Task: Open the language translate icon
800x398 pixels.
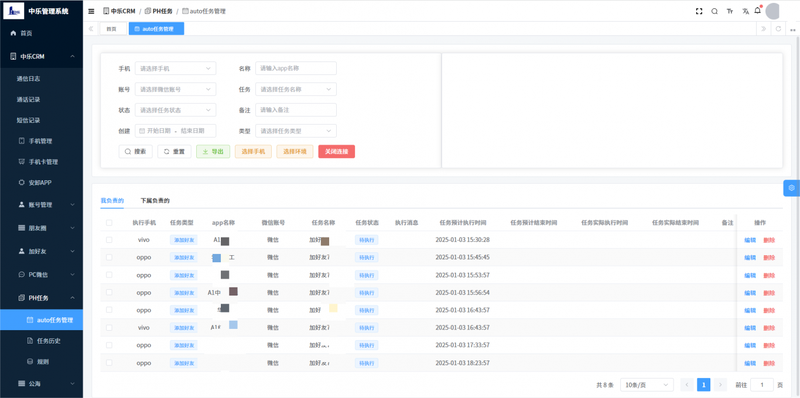Action: pos(745,11)
